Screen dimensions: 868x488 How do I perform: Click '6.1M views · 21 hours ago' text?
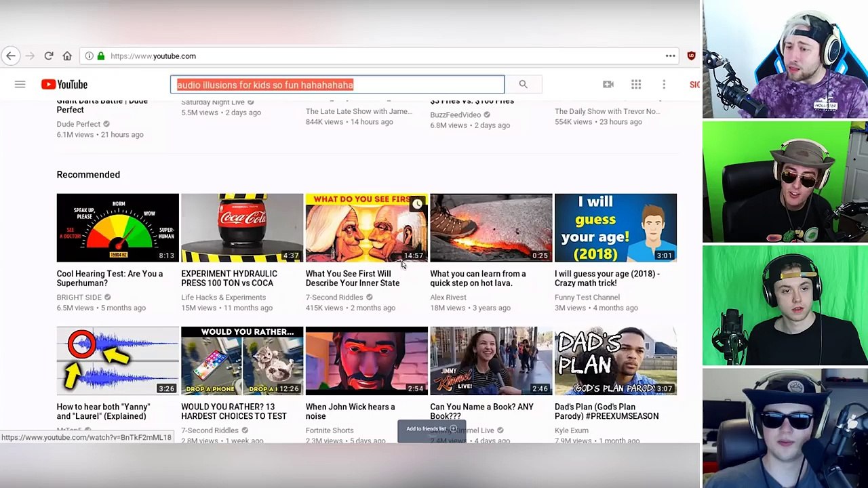point(100,135)
